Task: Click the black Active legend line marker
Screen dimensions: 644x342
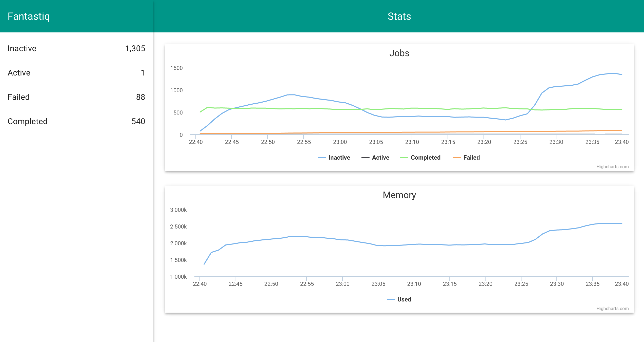Action: (365, 158)
